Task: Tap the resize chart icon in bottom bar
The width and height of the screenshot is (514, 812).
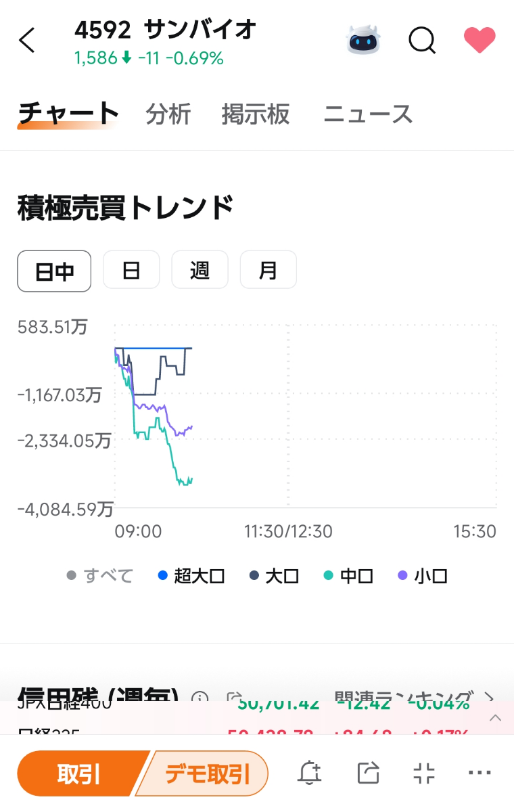Action: click(423, 772)
